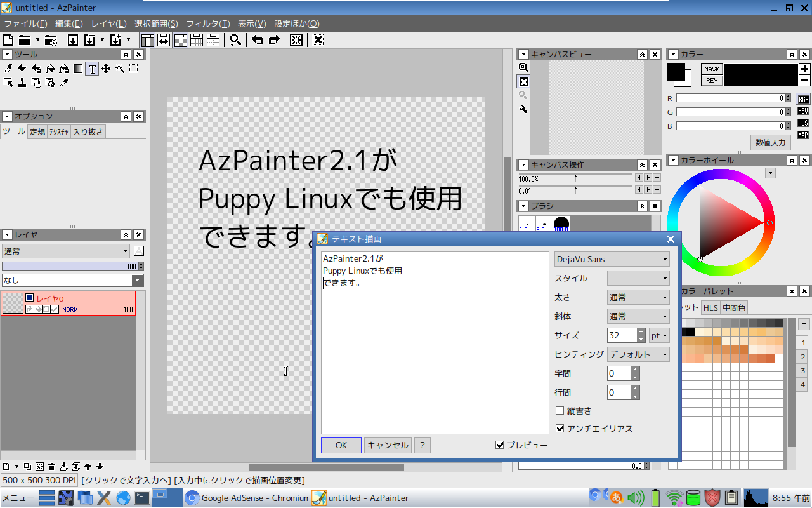Delete the current layer with trash icon
Viewport: 812px width, 508px height.
(51, 465)
